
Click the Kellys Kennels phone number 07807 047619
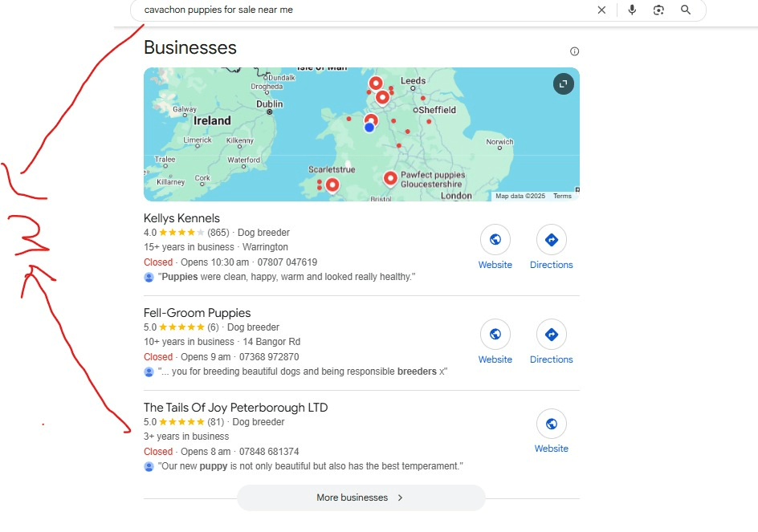287,262
